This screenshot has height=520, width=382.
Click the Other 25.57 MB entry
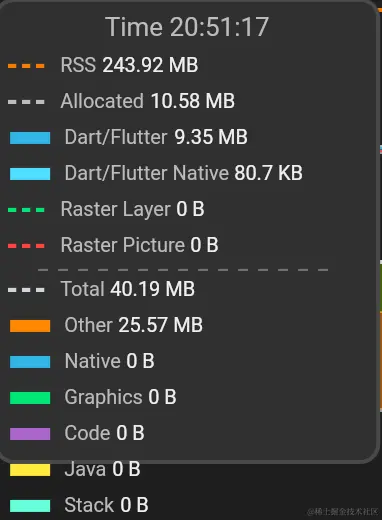point(133,325)
